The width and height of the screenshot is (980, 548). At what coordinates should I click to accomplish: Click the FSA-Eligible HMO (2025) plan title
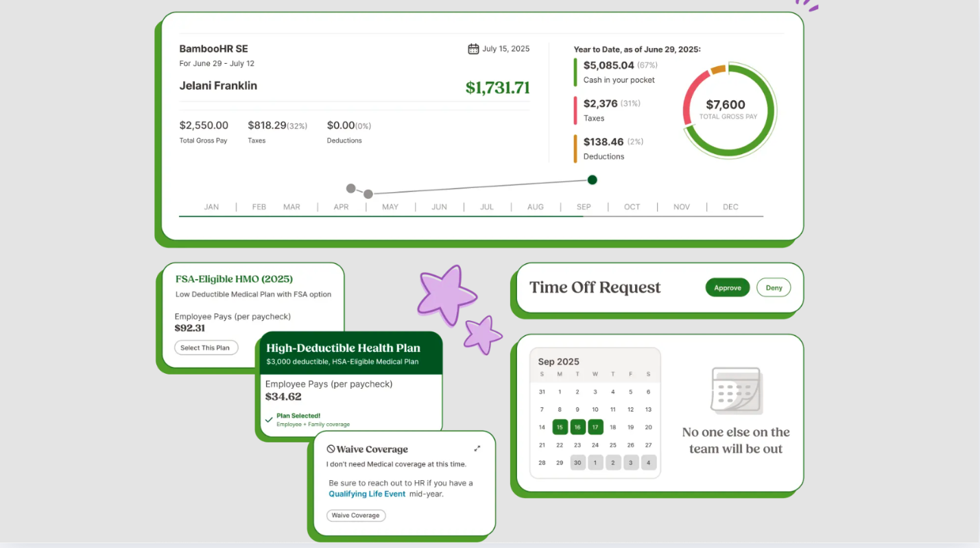tap(234, 279)
